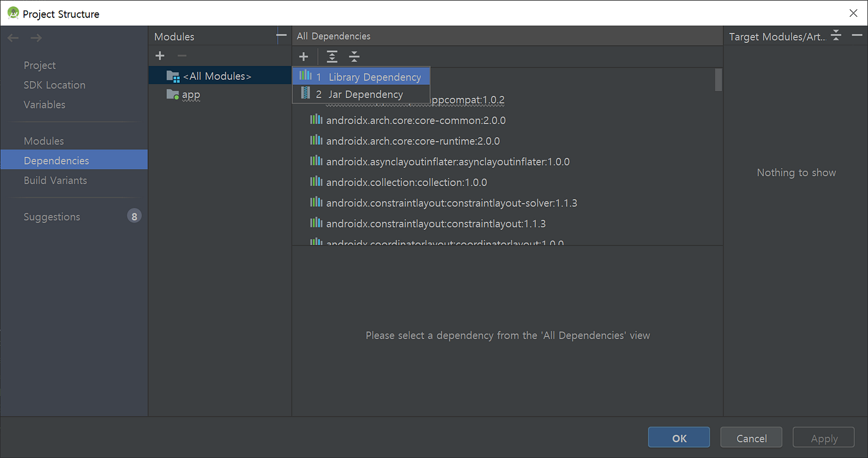868x458 pixels.
Task: Collapse all dependencies using the collapse-all icon
Action: coord(354,56)
